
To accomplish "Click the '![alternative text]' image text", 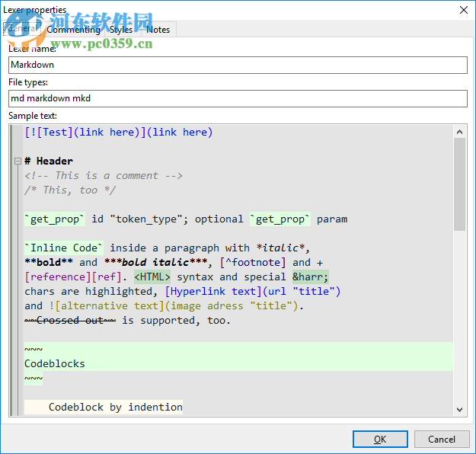I will click(x=107, y=305).
